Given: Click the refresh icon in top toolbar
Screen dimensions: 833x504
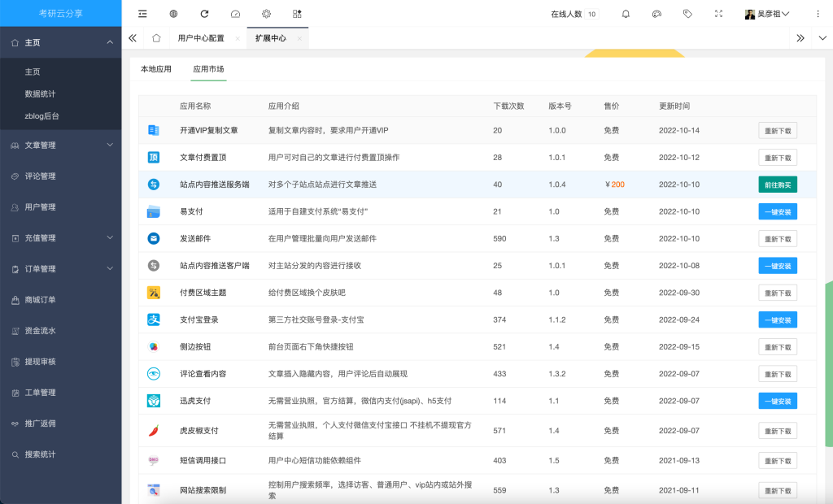Looking at the screenshot, I should point(204,14).
